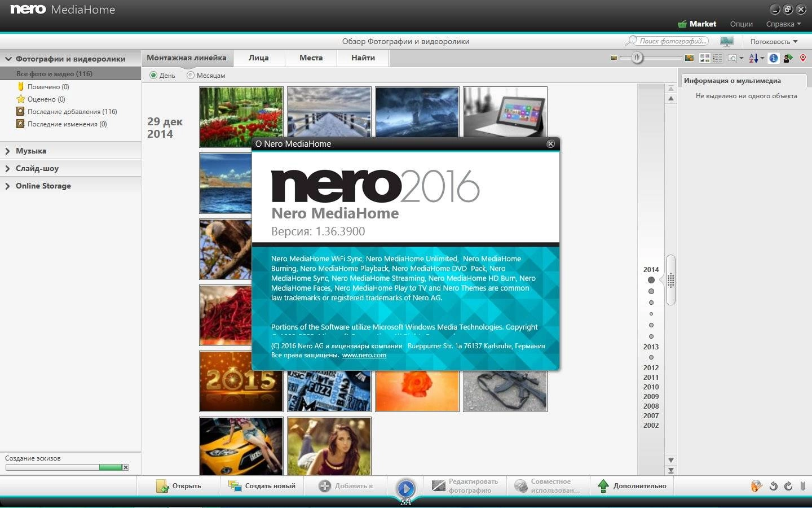The image size is (812, 508).
Task: Open the www.nero.com link
Action: pyautogui.click(x=364, y=355)
